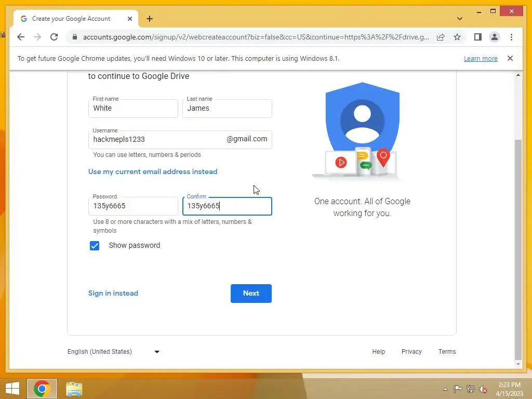
Task: Reload the current page
Action: [54, 37]
